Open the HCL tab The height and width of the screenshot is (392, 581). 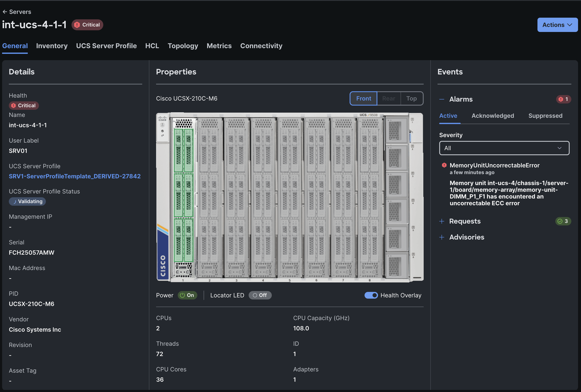(x=152, y=46)
